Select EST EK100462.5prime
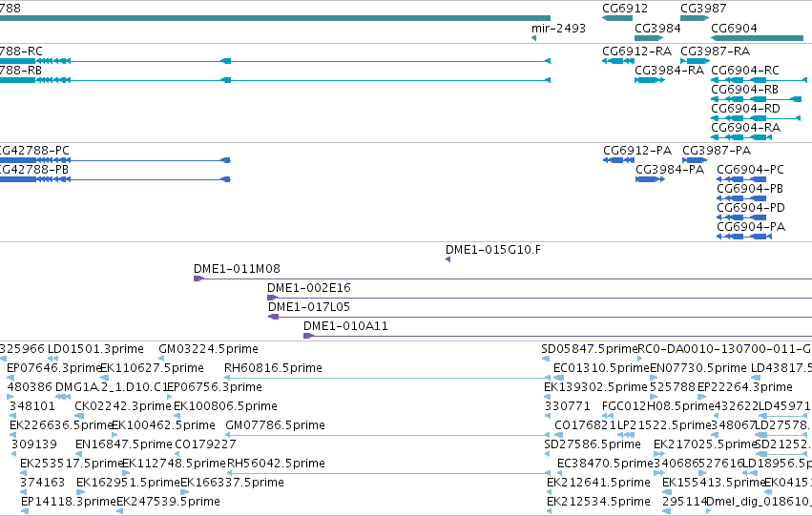 click(x=164, y=426)
